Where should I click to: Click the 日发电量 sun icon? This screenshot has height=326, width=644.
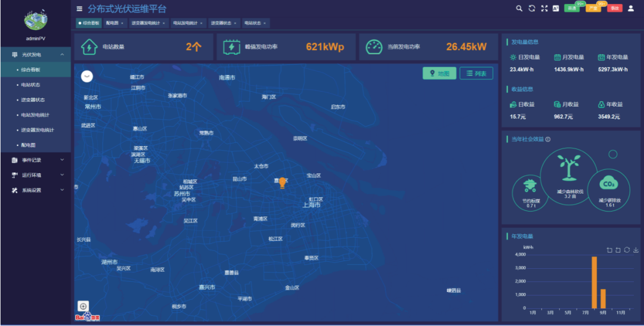tap(513, 57)
